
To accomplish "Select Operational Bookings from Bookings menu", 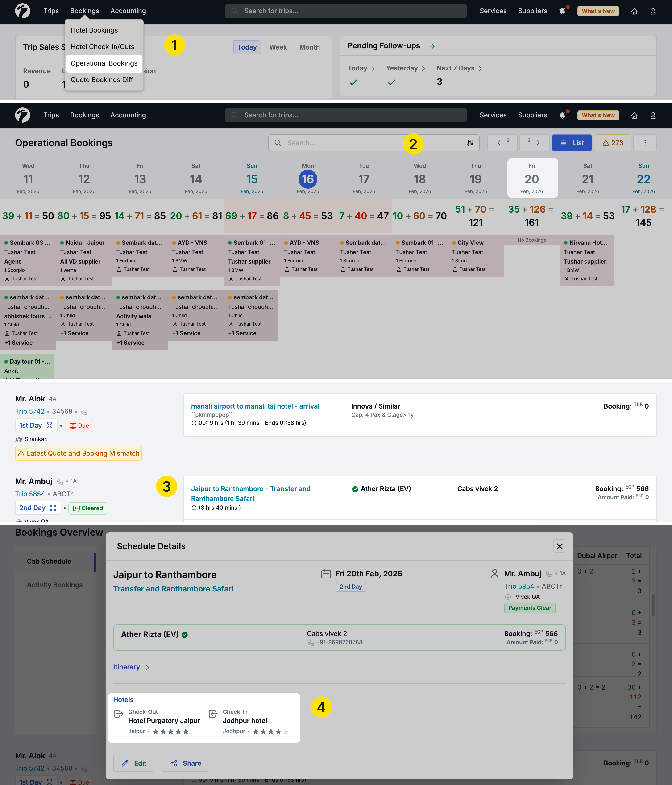I will pyautogui.click(x=104, y=63).
